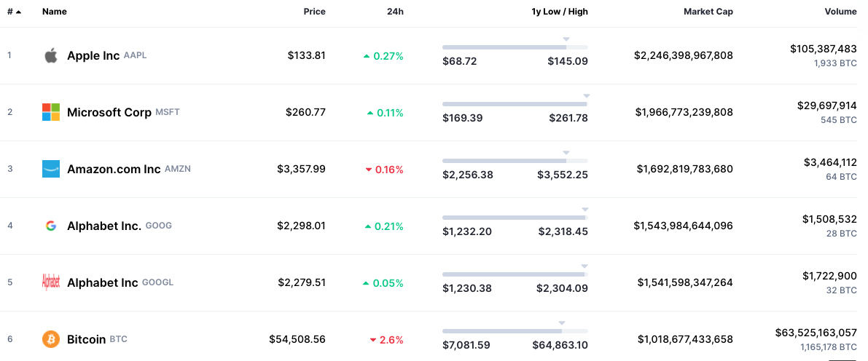
Task: Sort table by Volume column header
Action: [840, 12]
